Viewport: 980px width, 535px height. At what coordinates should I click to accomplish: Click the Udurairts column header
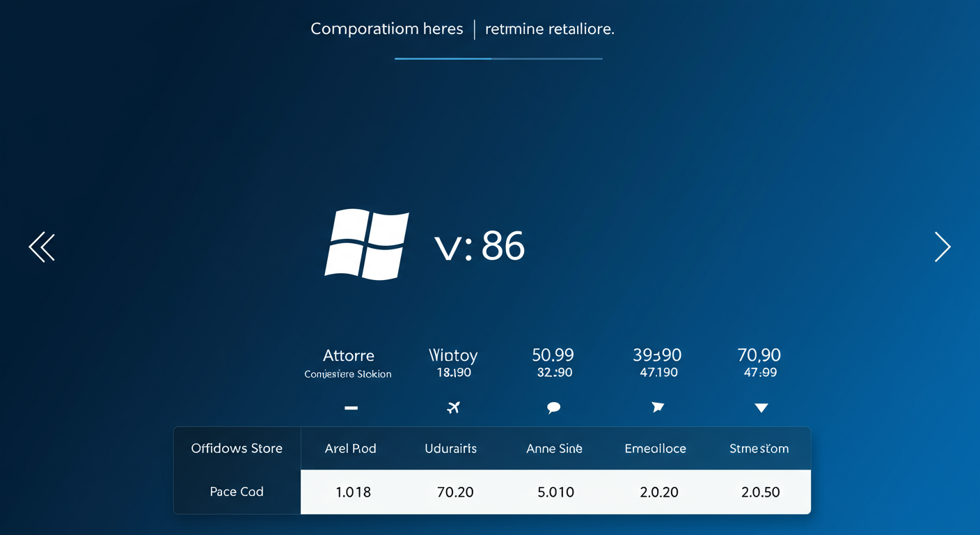451,449
